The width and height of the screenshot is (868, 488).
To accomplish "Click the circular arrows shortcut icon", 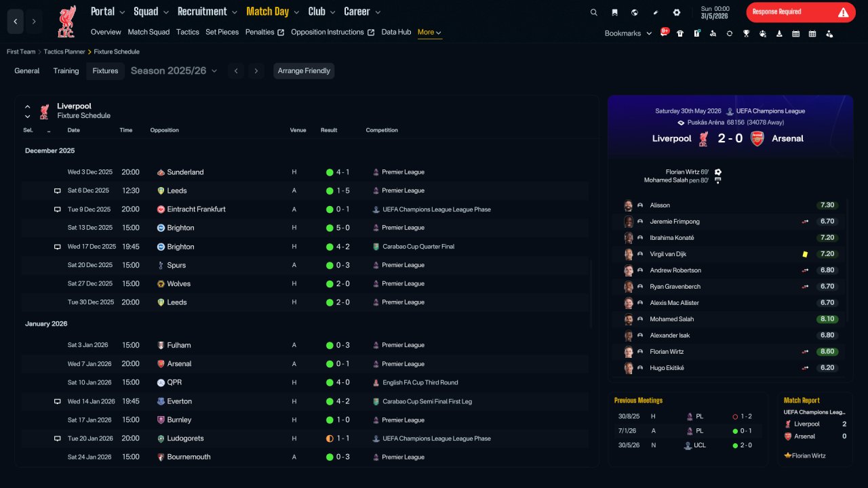I will pos(730,33).
